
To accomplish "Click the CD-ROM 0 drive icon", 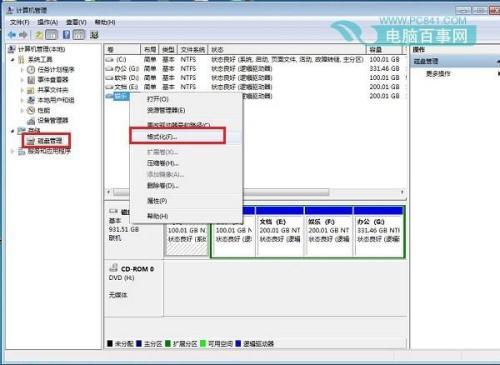I will [x=113, y=268].
